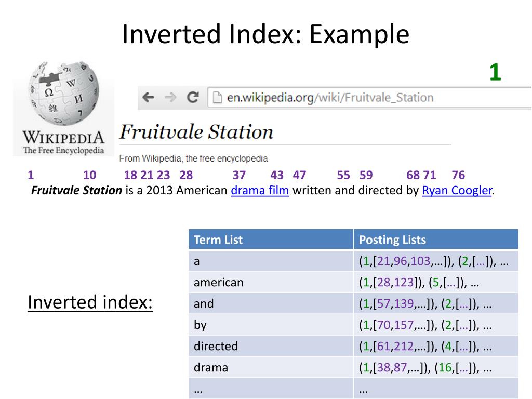This screenshot has width=532, height=399.
Task: Click the browser forward arrow
Action: pos(170,97)
